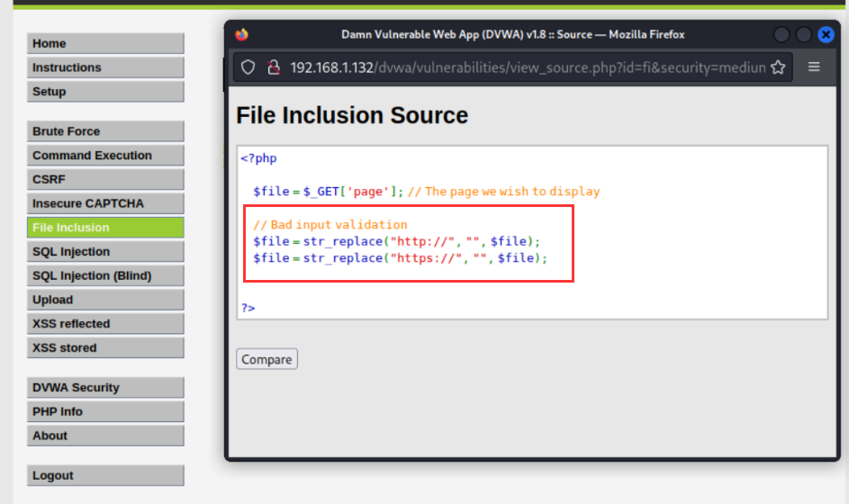Select the CSRF menu item
This screenshot has width=849, height=504.
coord(105,179)
